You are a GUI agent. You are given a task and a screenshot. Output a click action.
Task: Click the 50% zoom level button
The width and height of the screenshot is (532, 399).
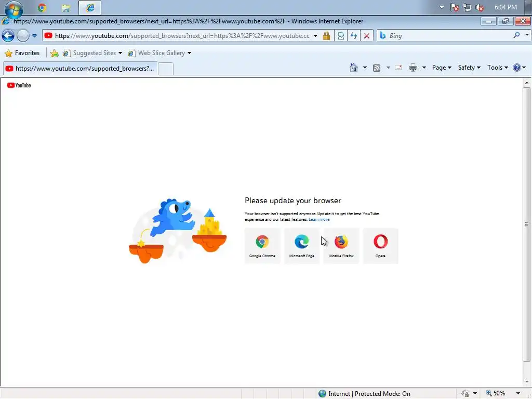tap(495, 393)
